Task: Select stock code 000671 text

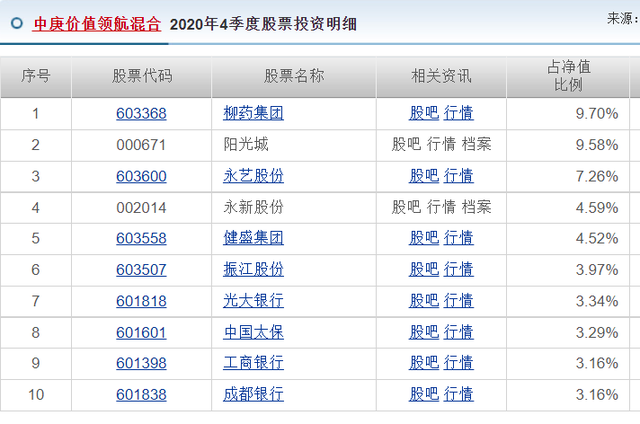Action: 141,145
